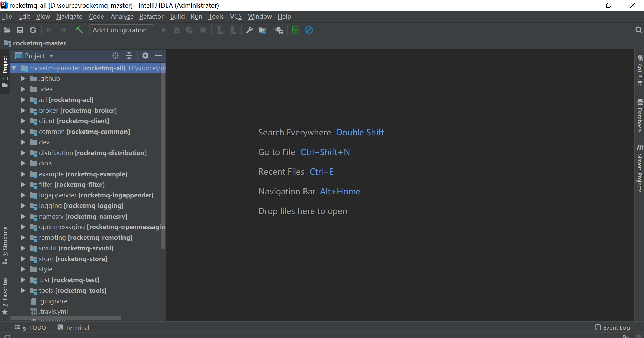Expand the acl module
644x338 pixels.
pyautogui.click(x=23, y=100)
